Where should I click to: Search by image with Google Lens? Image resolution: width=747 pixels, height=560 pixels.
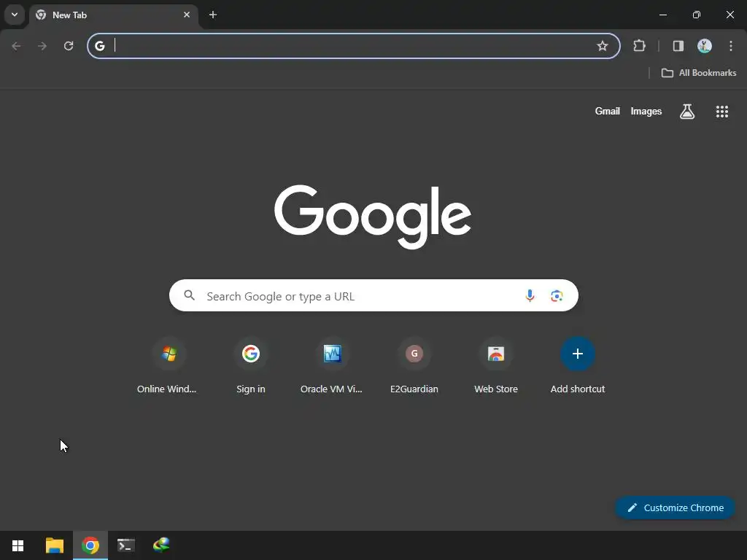557,296
